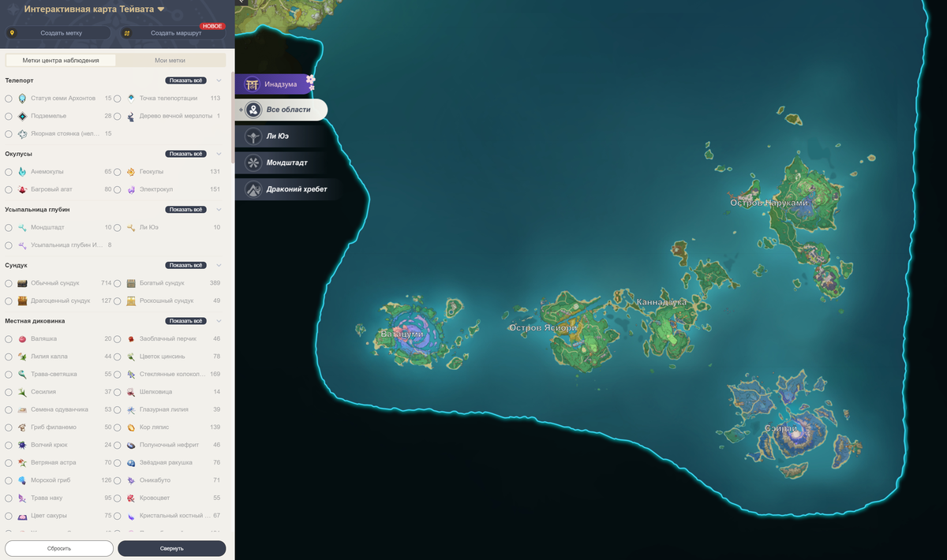Toggle the Глазурная лилия marker checkbox
This screenshot has width=947, height=560.
click(117, 410)
